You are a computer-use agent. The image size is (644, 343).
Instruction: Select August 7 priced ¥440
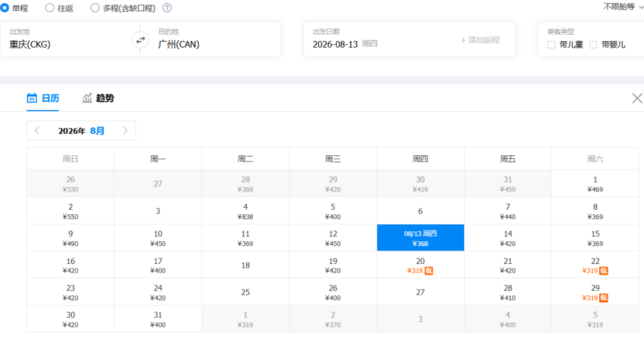pyautogui.click(x=508, y=211)
